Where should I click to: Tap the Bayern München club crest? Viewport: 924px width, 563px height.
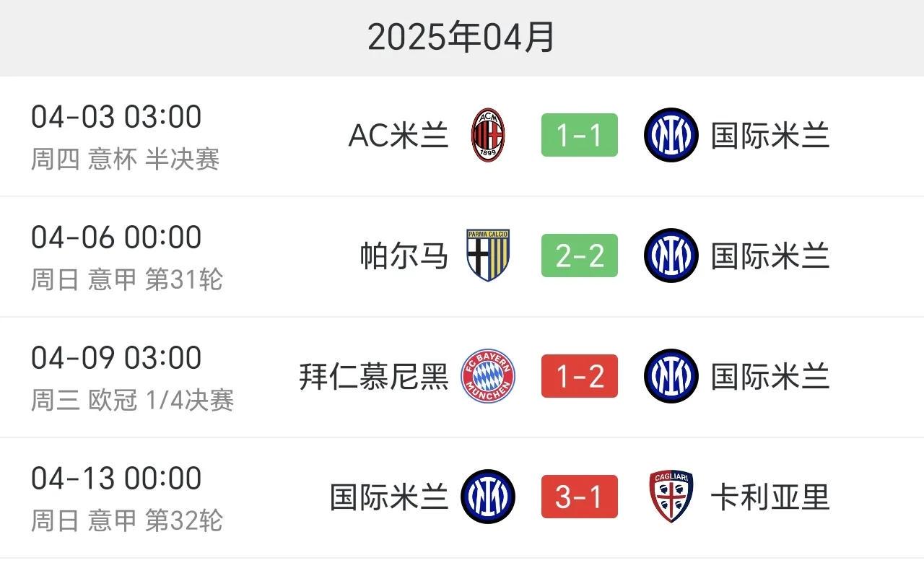coord(488,376)
